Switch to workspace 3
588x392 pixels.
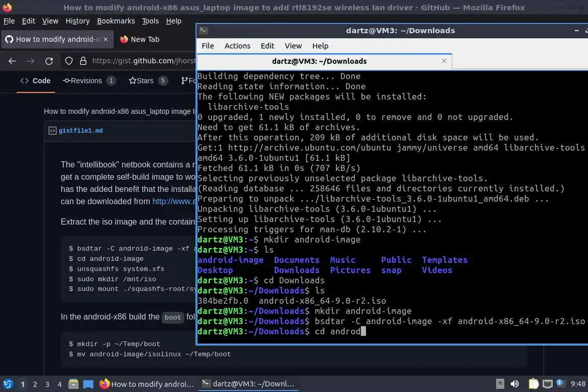(x=47, y=384)
